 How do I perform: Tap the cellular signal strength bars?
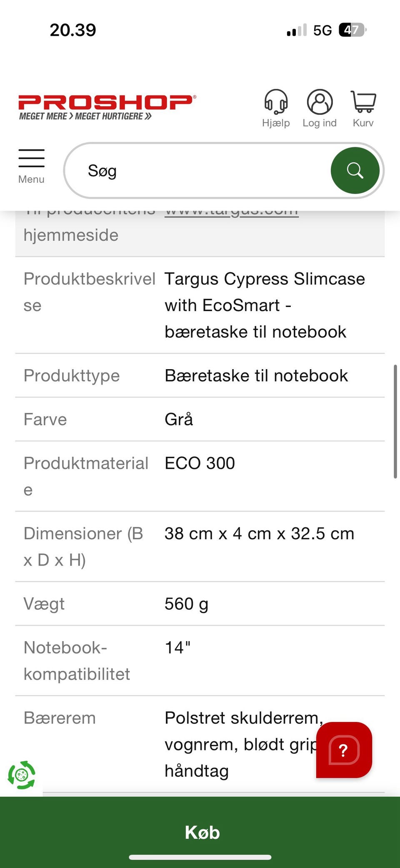point(297,30)
